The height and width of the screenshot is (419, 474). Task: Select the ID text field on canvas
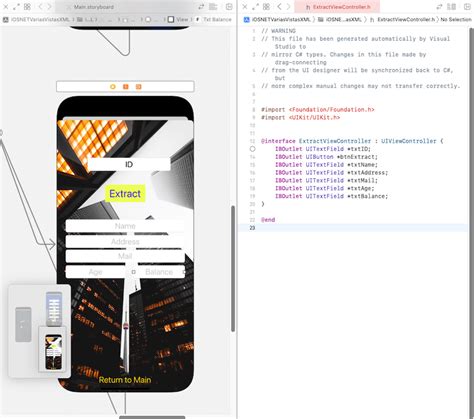click(x=129, y=164)
